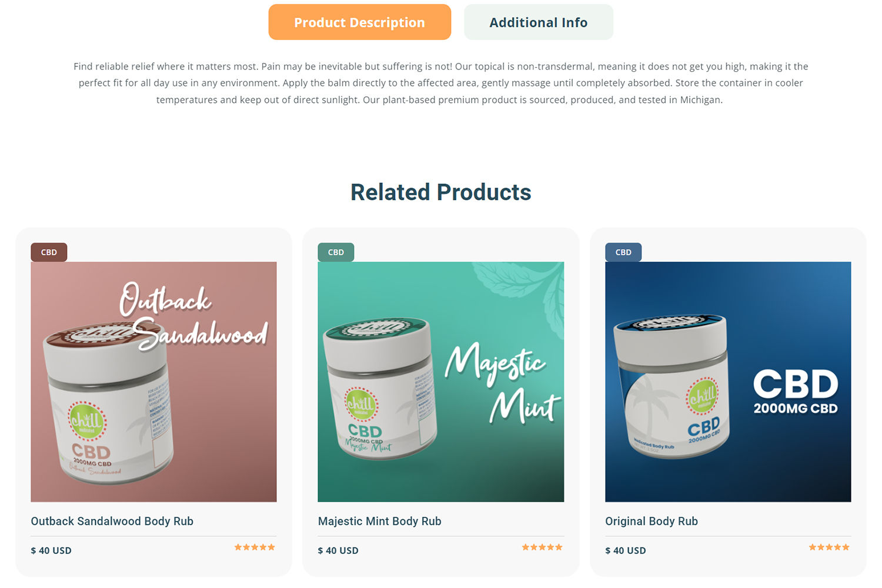Click star rating under Majestic Mint Body Rub
The width and height of the screenshot is (882, 588).
pos(542,547)
